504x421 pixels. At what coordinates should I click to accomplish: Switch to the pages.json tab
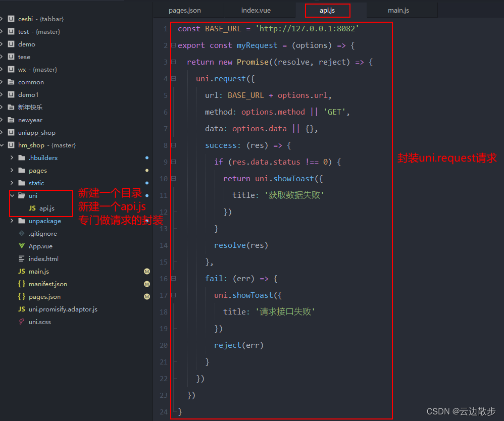pos(185,10)
